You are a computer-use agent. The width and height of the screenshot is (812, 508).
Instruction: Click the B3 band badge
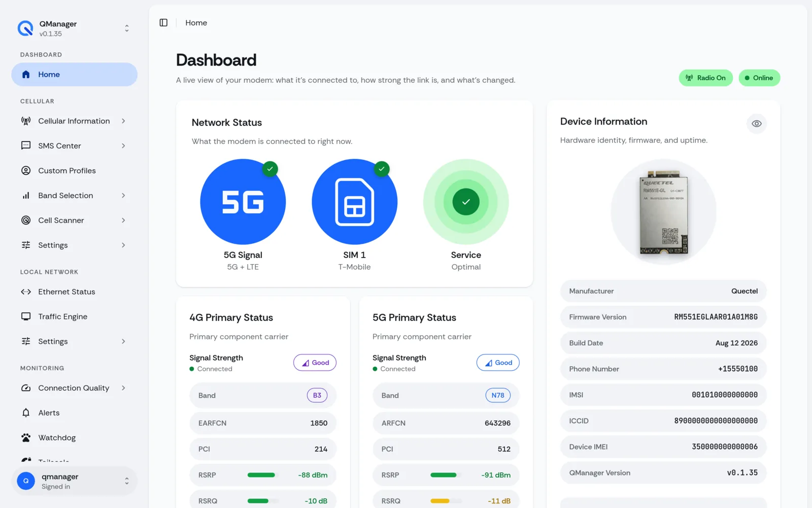point(317,395)
